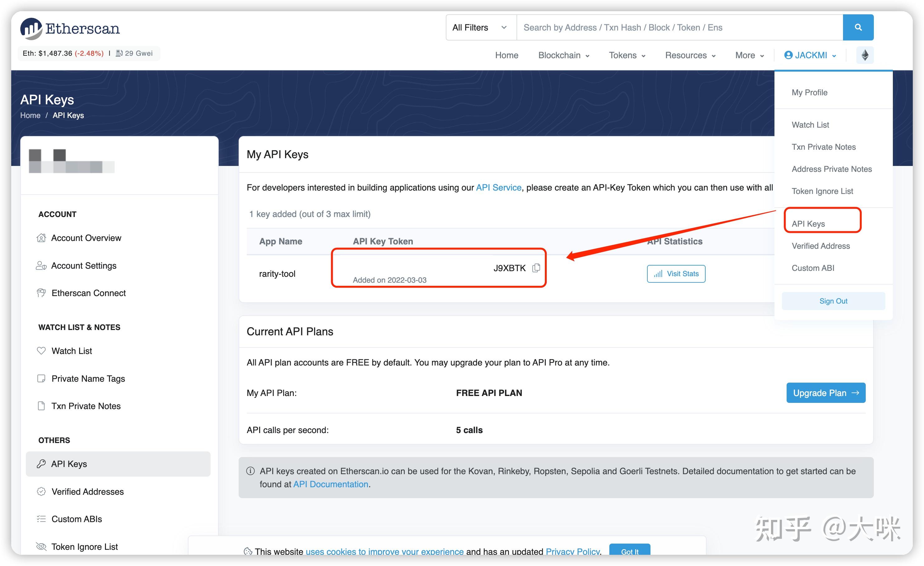Click the blue search magnifier button

pos(858,27)
